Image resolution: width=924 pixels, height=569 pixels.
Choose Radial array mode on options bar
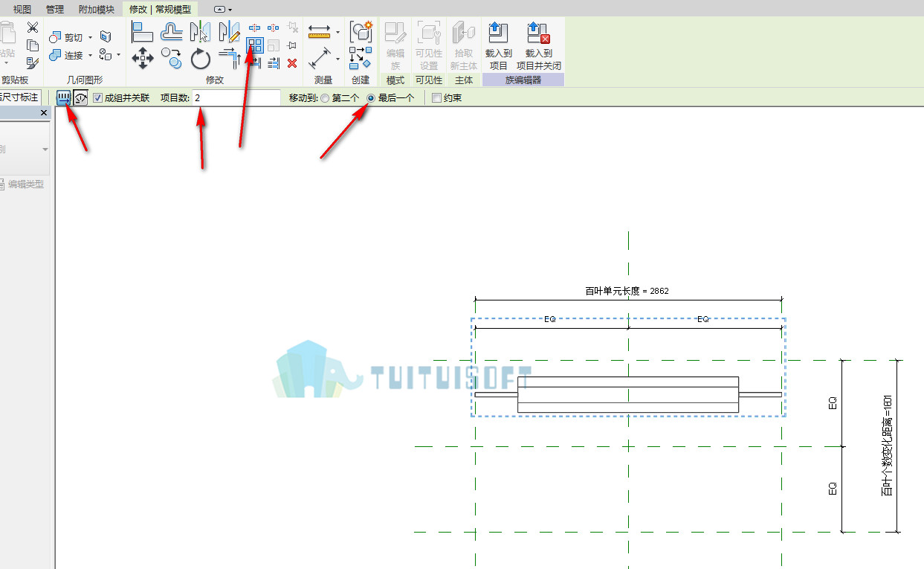coord(80,97)
